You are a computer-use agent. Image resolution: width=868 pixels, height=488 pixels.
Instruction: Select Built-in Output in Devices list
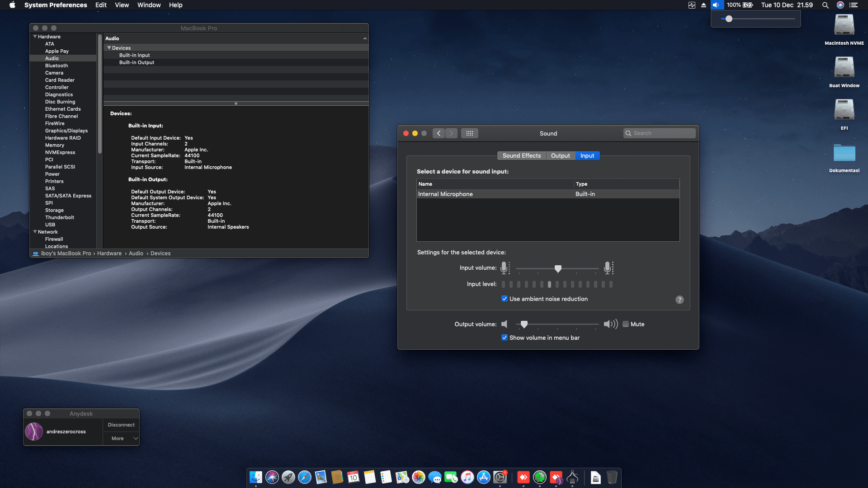tap(137, 62)
